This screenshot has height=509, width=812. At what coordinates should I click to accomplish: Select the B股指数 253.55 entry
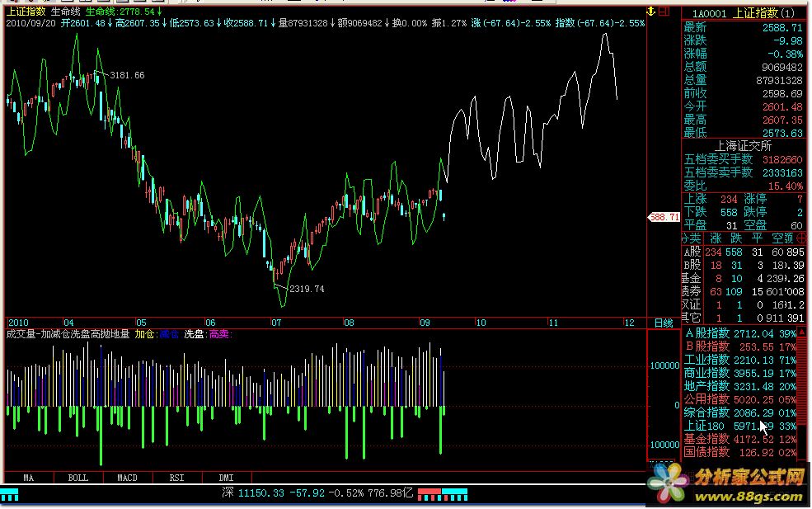point(740,346)
